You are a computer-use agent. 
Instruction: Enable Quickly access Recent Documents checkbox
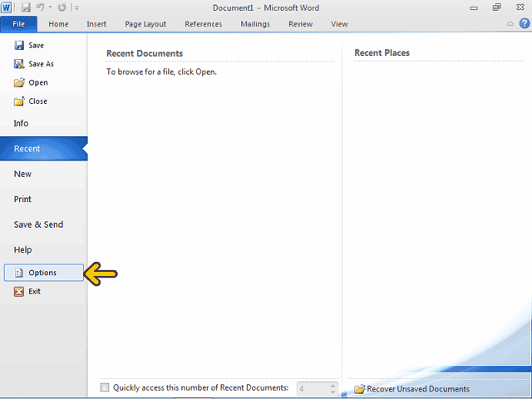point(105,387)
